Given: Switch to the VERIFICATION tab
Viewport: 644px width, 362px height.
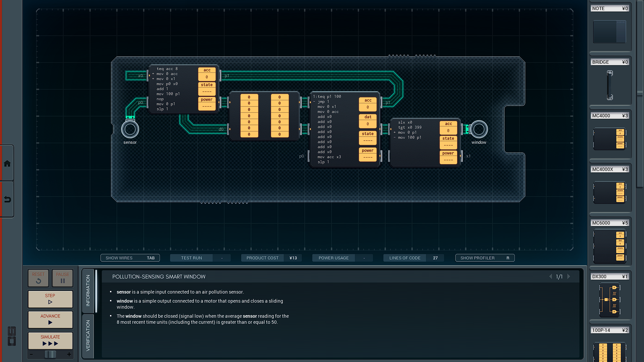Looking at the screenshot, I should pyautogui.click(x=88, y=336).
